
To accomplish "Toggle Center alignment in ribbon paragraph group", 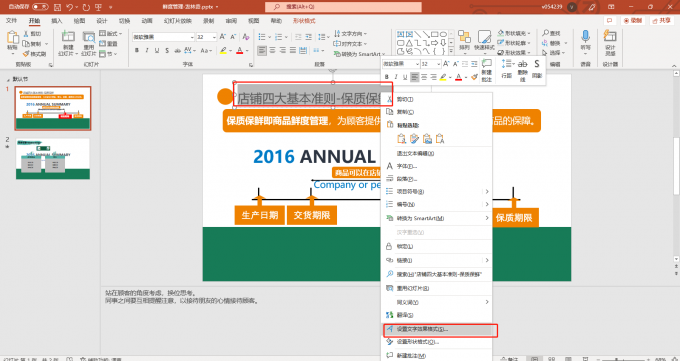I will tap(272, 50).
